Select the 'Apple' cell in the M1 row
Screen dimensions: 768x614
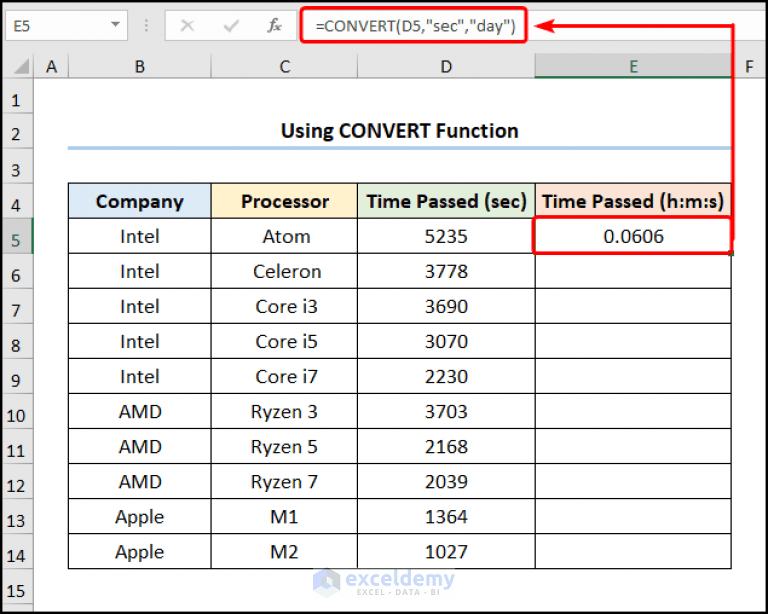[140, 517]
